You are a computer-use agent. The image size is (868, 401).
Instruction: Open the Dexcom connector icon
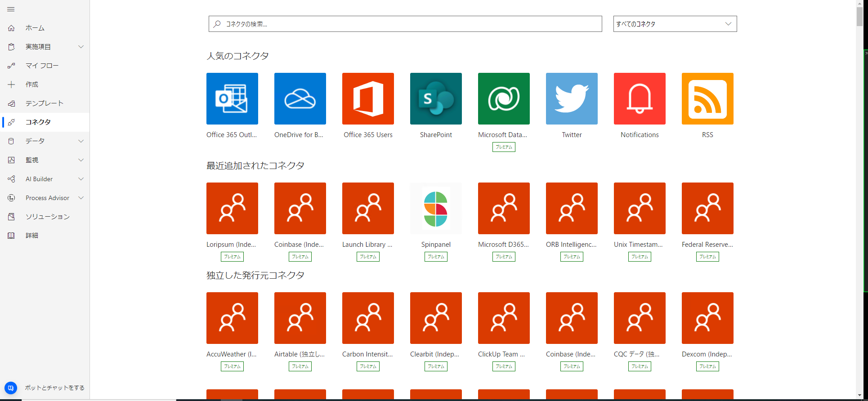point(707,318)
